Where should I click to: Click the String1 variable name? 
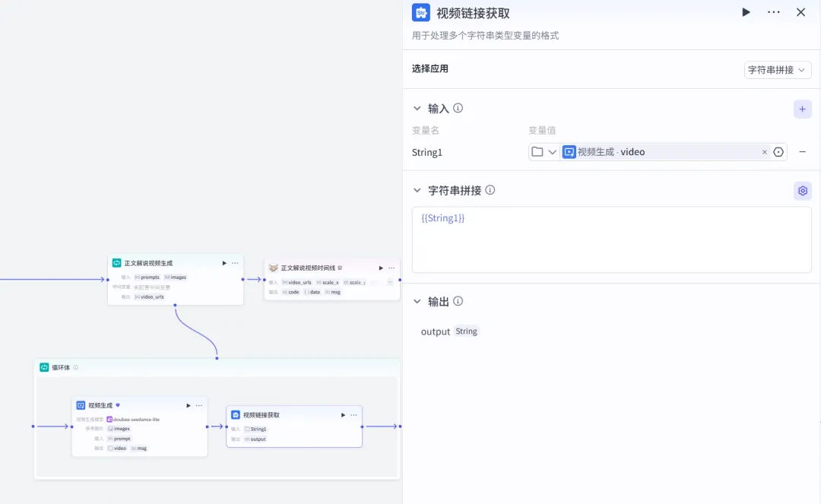[x=427, y=152]
